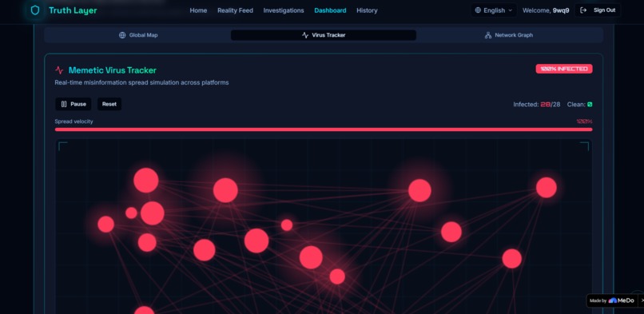Select the Dashboard nav item
Viewport: 644px width, 314px height.
coord(330,10)
